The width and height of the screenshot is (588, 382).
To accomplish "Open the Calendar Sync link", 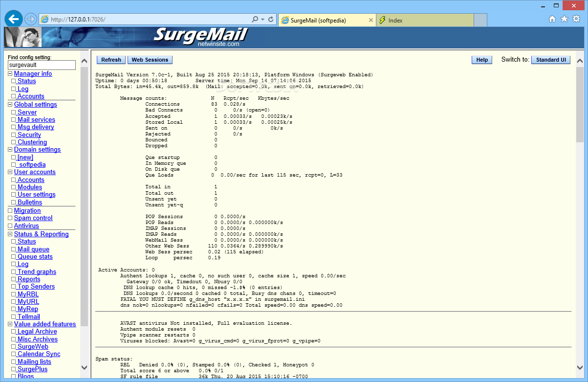I will point(39,354).
